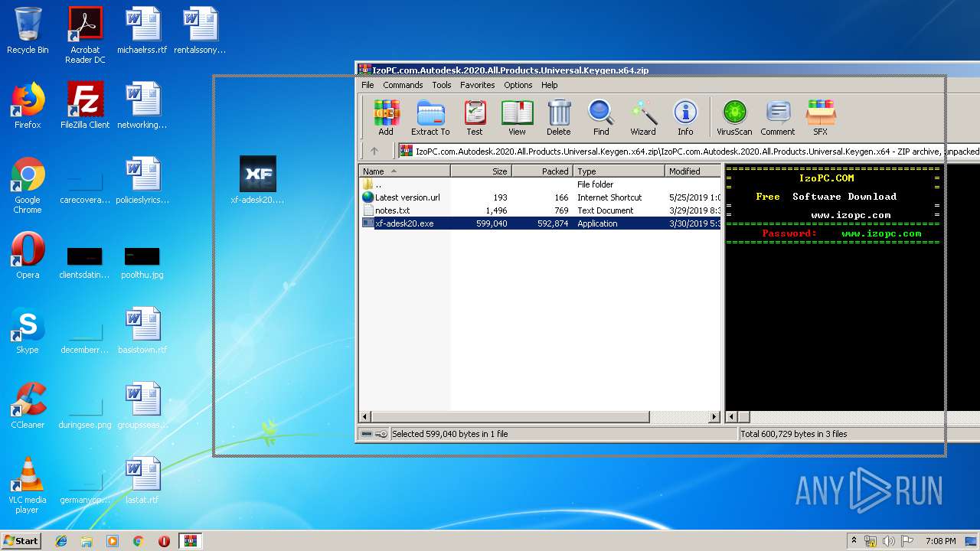Viewport: 980px width, 551px height.
Task: Open the Firefox desktop shortcut
Action: (x=28, y=106)
